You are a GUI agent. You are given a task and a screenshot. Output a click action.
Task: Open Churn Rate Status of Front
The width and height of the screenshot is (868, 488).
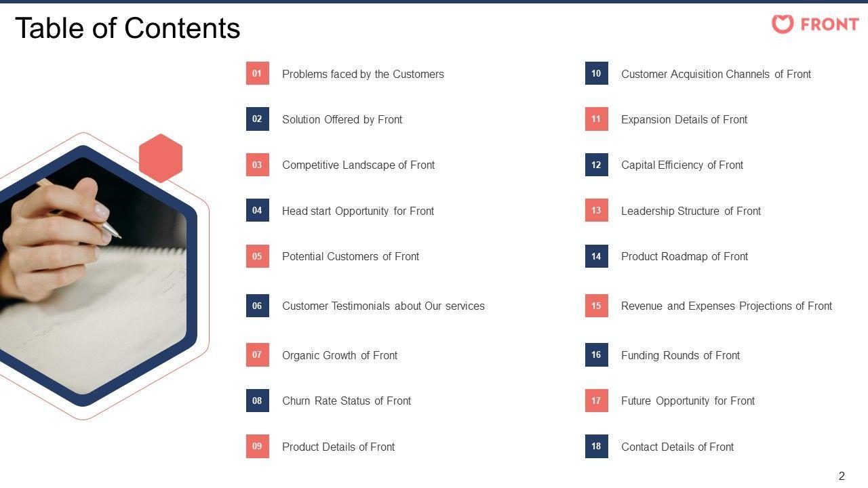point(347,401)
